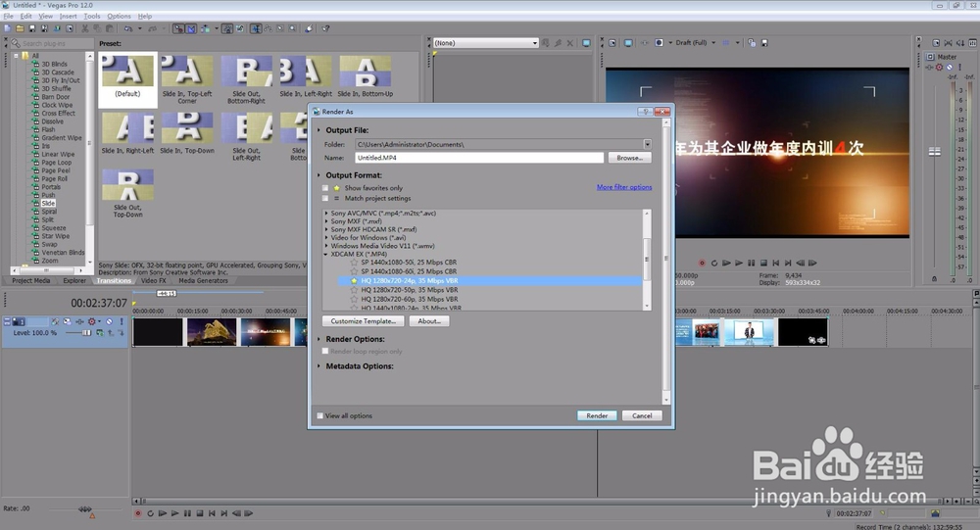The height and width of the screenshot is (530, 980).
Task: Click Copy Snapshot to Clipboard preview icon
Action: (752, 43)
